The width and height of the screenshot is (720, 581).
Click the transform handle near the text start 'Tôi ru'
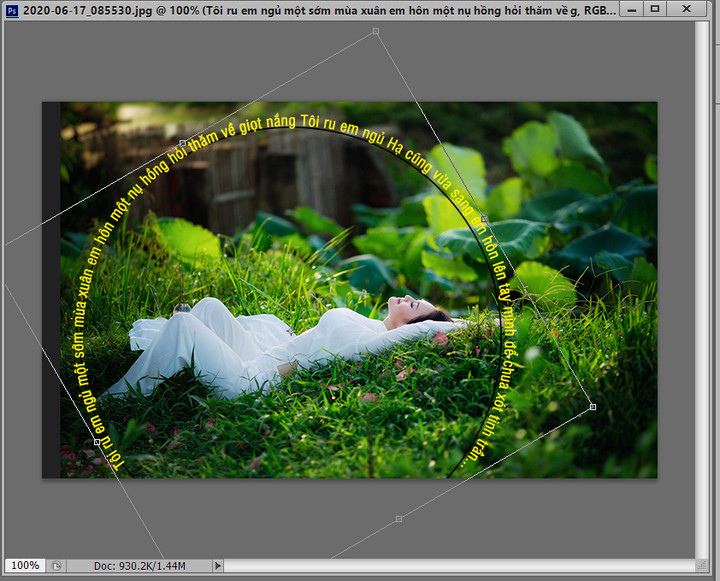[x=97, y=442]
